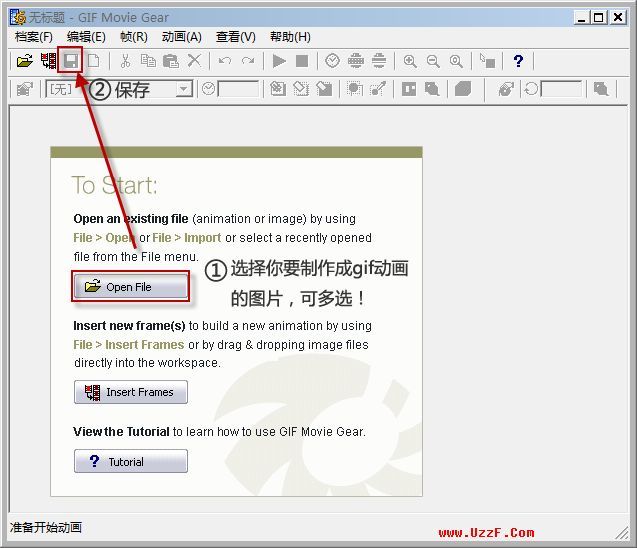
Task: Open the 编辑(E) menu
Action: (86, 37)
